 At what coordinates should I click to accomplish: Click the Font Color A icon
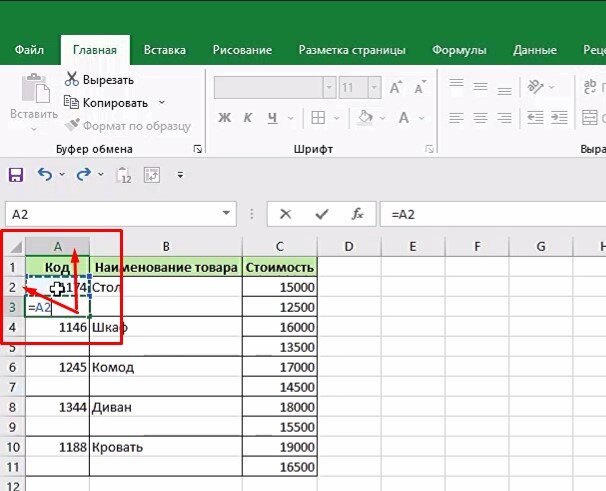[x=403, y=118]
